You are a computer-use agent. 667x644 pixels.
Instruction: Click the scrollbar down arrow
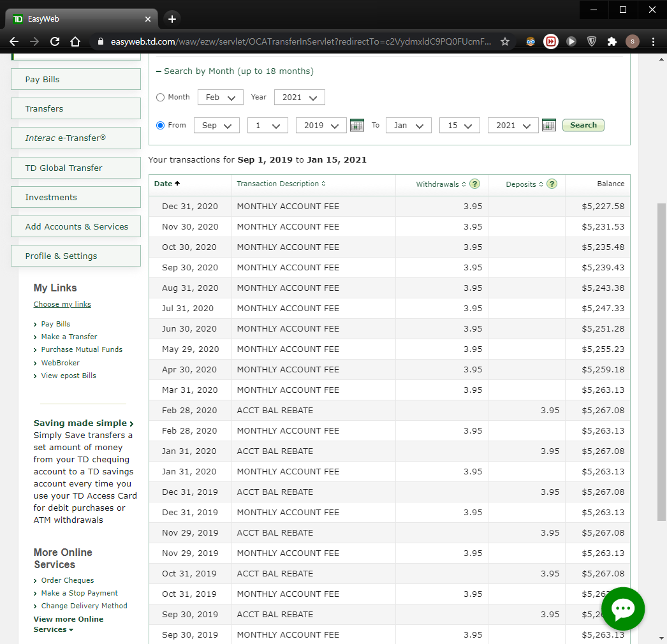tap(661, 638)
